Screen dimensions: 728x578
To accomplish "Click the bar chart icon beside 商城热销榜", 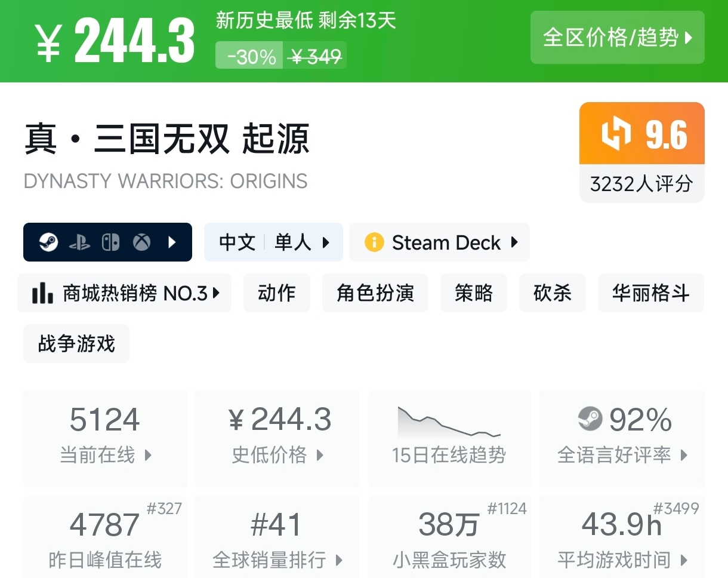I will [42, 293].
